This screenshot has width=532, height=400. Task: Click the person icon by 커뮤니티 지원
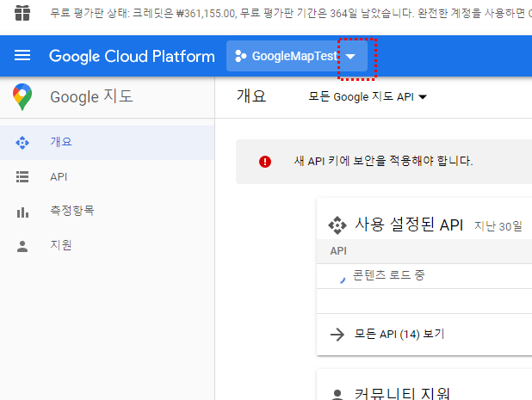tap(337, 395)
